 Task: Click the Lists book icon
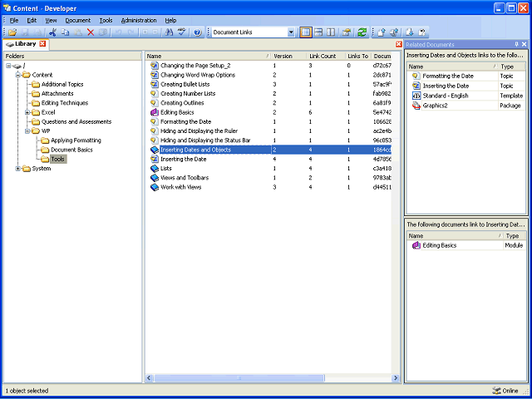[155, 168]
